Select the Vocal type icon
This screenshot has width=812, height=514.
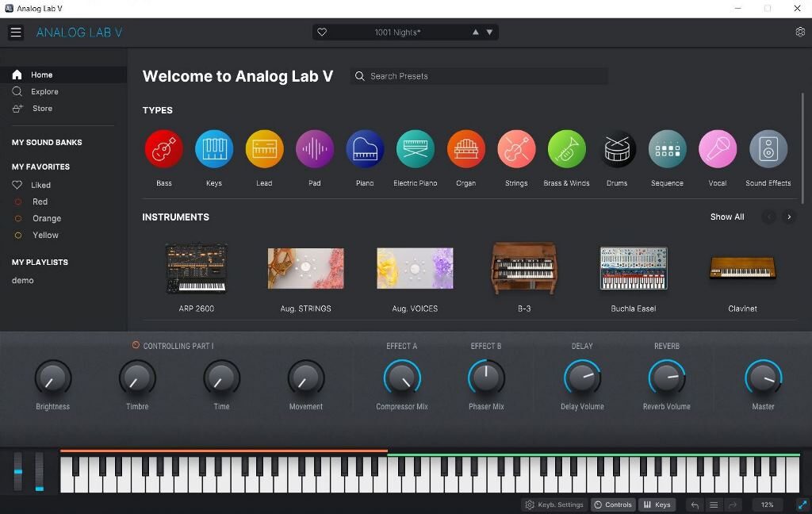pyautogui.click(x=718, y=149)
